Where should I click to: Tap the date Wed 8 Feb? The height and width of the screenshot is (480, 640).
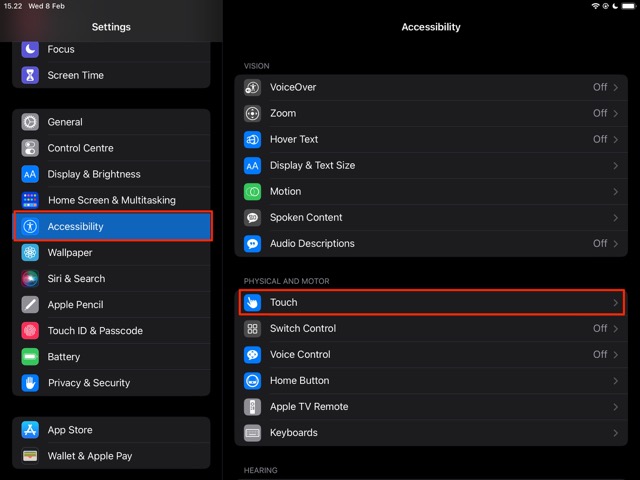(x=47, y=6)
